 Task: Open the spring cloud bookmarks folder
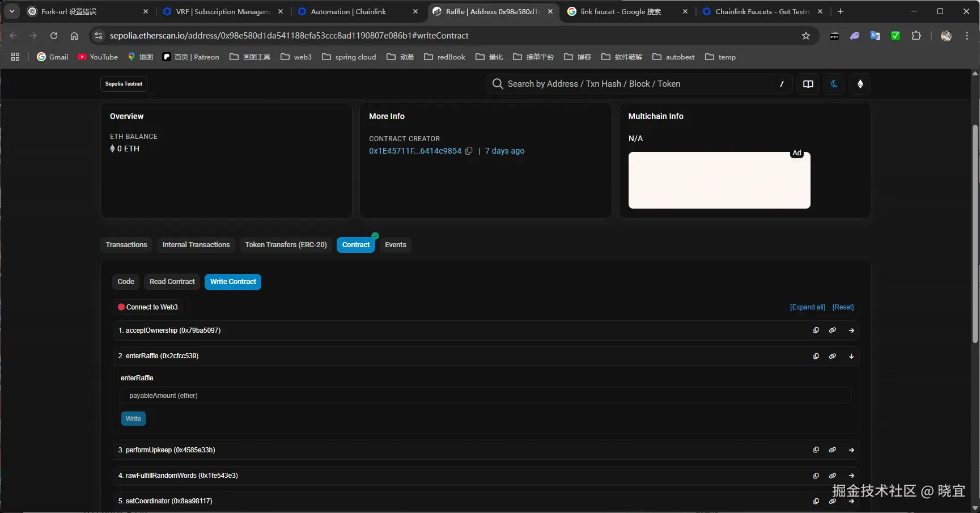pyautogui.click(x=349, y=57)
